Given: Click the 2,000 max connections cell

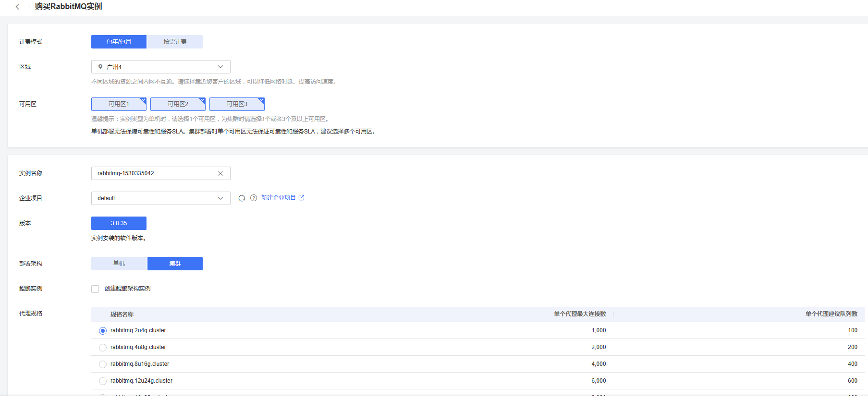Looking at the screenshot, I should pyautogui.click(x=599, y=347).
